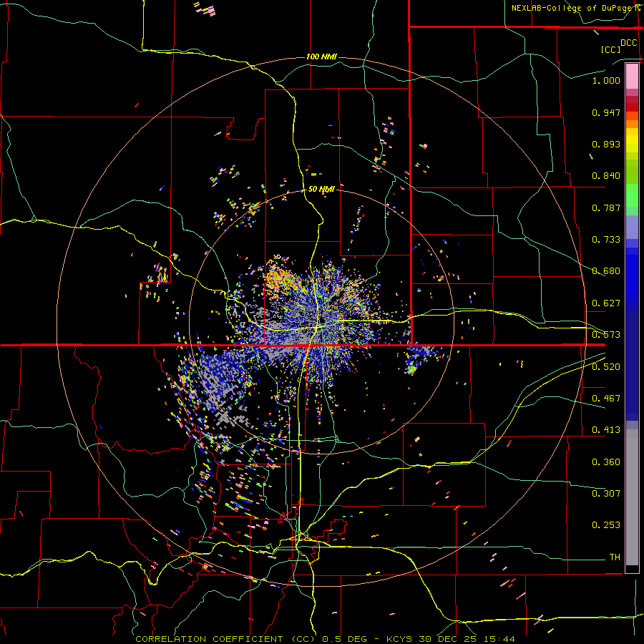Pick the bright green color bar segment
Viewport: 644px width, 644px height.
pos(632,195)
